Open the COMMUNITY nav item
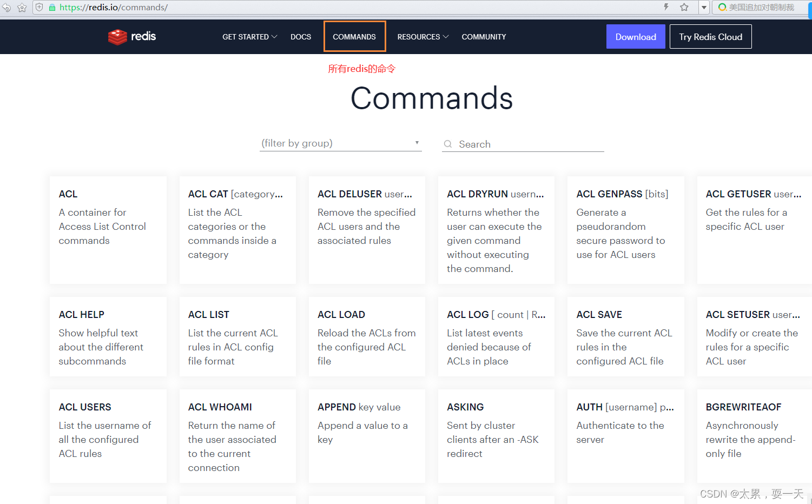 (x=484, y=37)
